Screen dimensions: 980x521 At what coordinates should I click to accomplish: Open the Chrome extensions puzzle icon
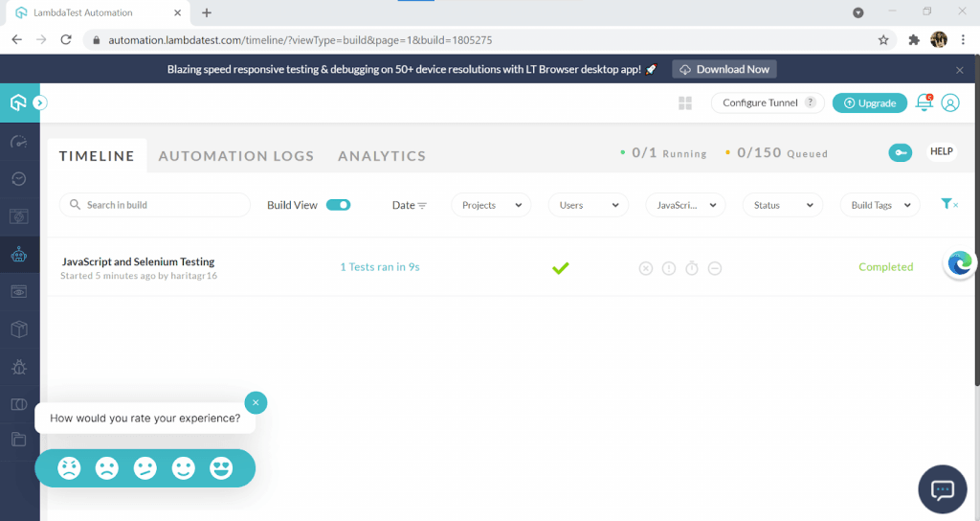point(914,40)
